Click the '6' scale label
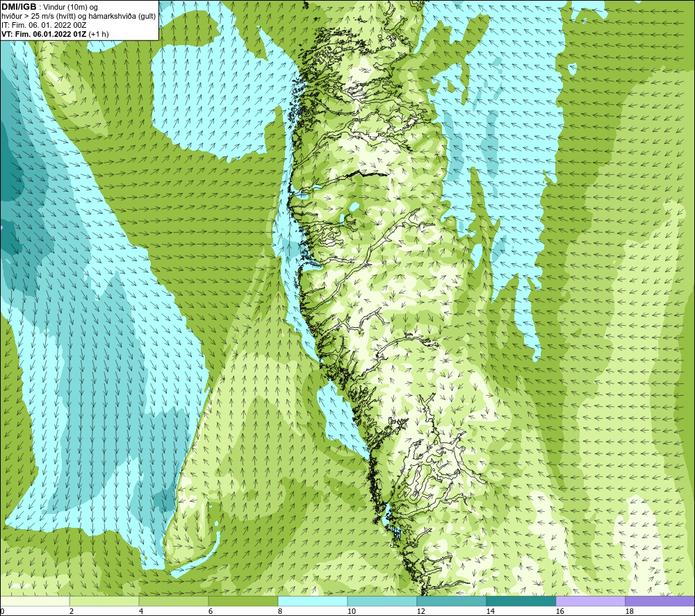The image size is (695, 616). [211, 611]
